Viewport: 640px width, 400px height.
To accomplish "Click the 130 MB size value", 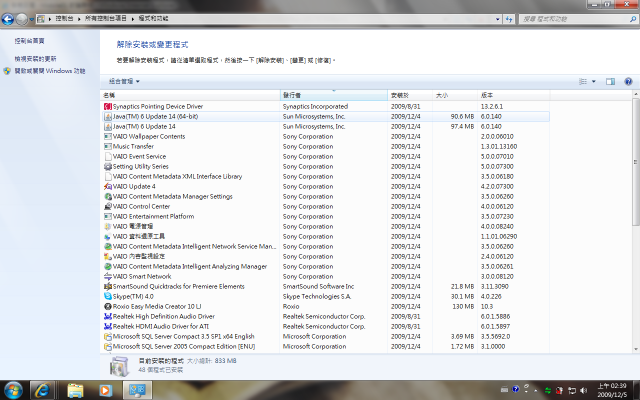I will pos(463,307).
